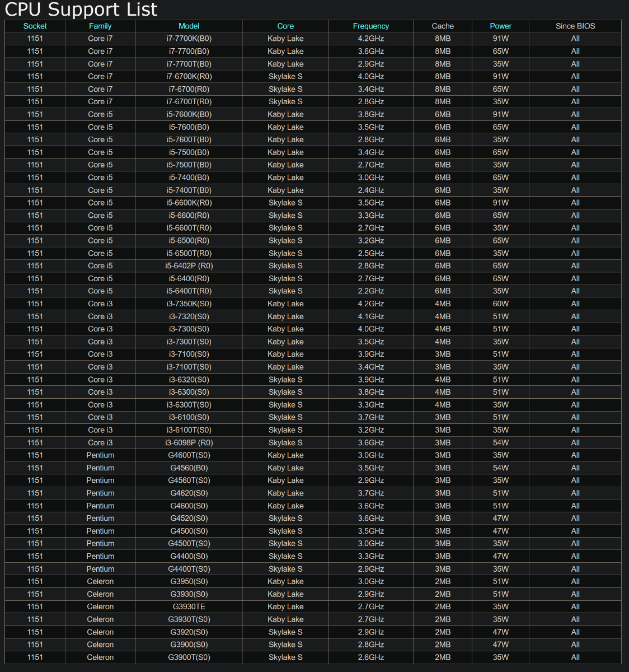Click the Core column header
The image size is (629, 672).
click(285, 26)
